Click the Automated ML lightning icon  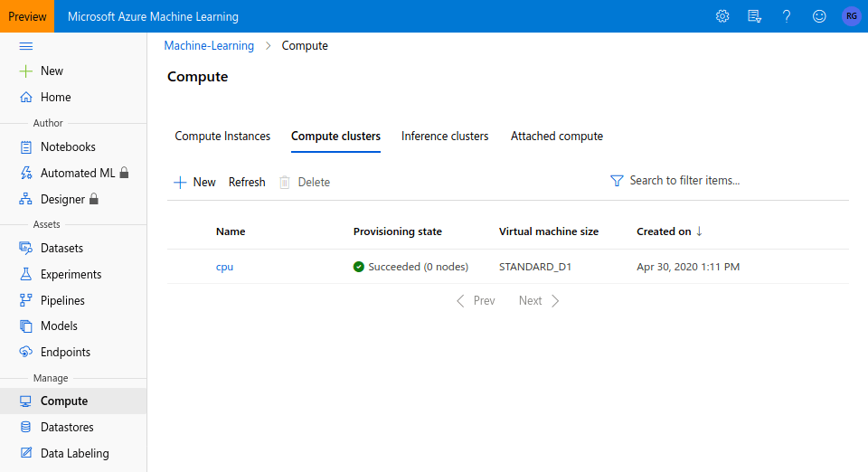click(x=26, y=174)
